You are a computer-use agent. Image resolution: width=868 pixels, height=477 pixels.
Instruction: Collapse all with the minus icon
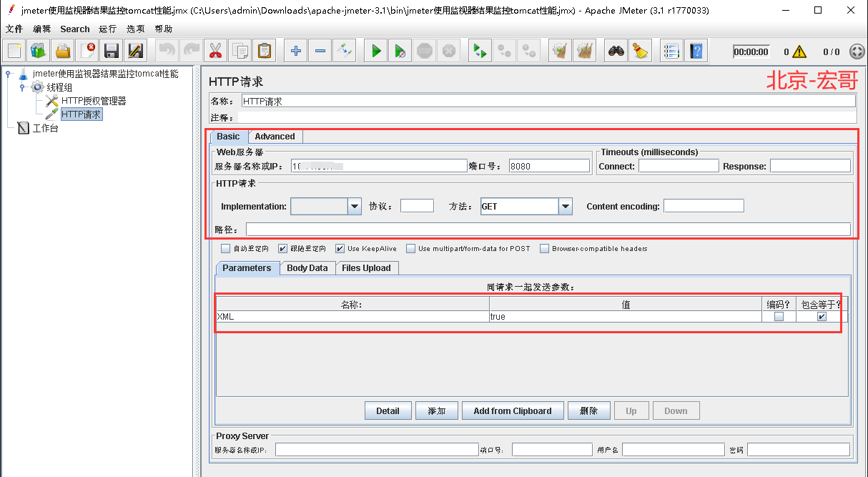[320, 51]
